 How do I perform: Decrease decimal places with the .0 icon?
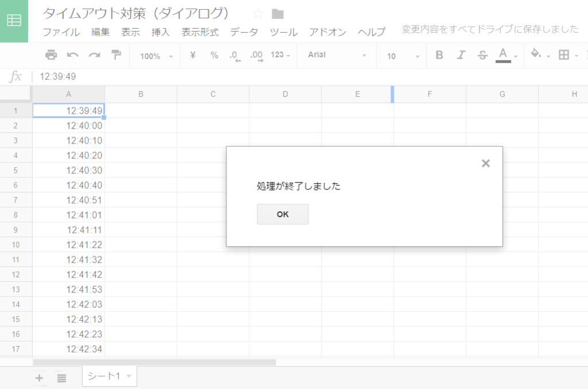point(235,55)
